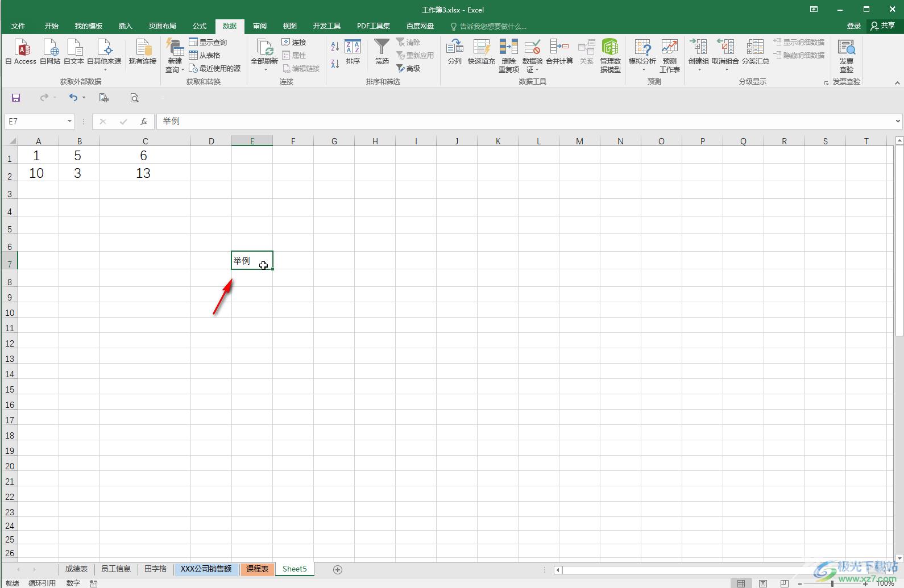Screen dimensions: 904x588
Task: Expand the formula bar
Action: point(898,121)
